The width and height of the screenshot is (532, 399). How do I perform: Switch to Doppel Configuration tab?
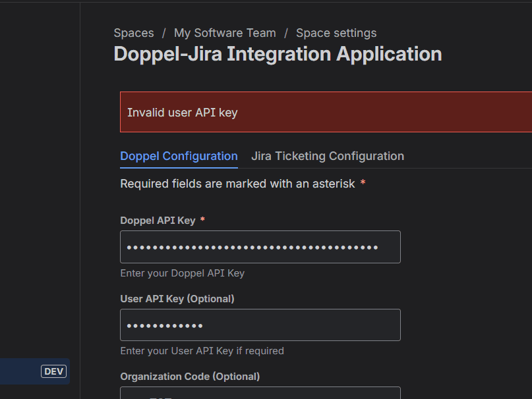point(179,156)
